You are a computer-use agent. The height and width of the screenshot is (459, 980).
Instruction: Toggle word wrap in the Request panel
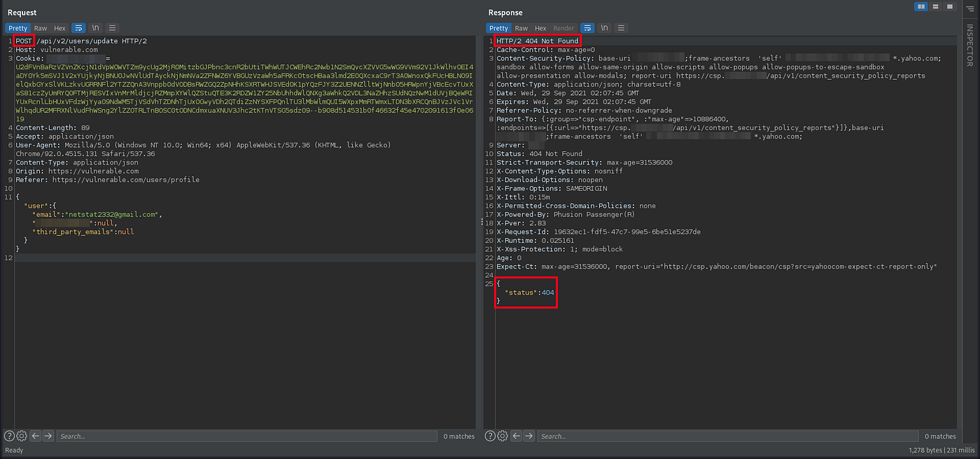click(x=78, y=28)
